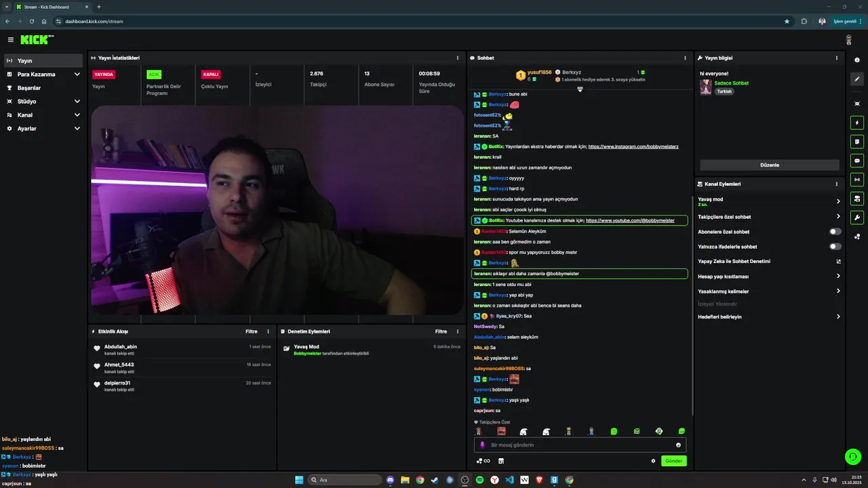868x488 pixels.
Task: Click the chat bubble icon in right sidebar
Action: click(x=857, y=161)
